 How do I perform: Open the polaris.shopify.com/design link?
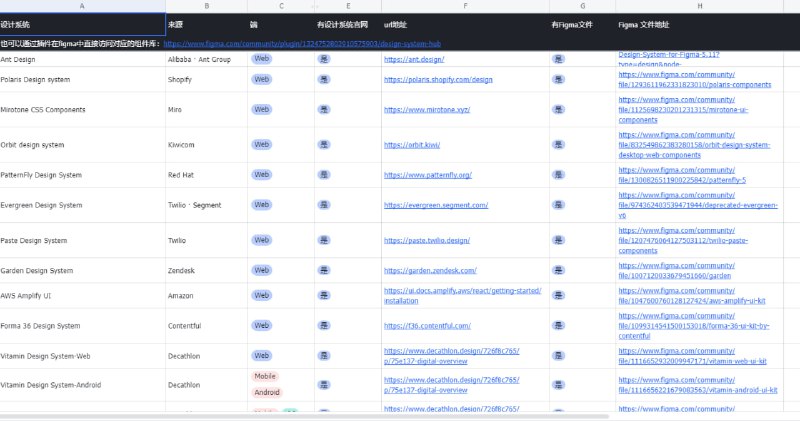click(x=438, y=80)
